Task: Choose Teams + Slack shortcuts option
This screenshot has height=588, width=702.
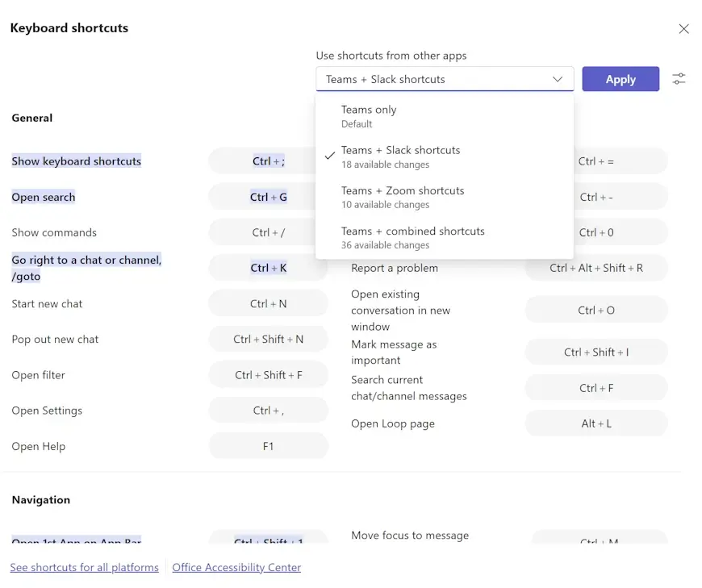Action: [445, 156]
